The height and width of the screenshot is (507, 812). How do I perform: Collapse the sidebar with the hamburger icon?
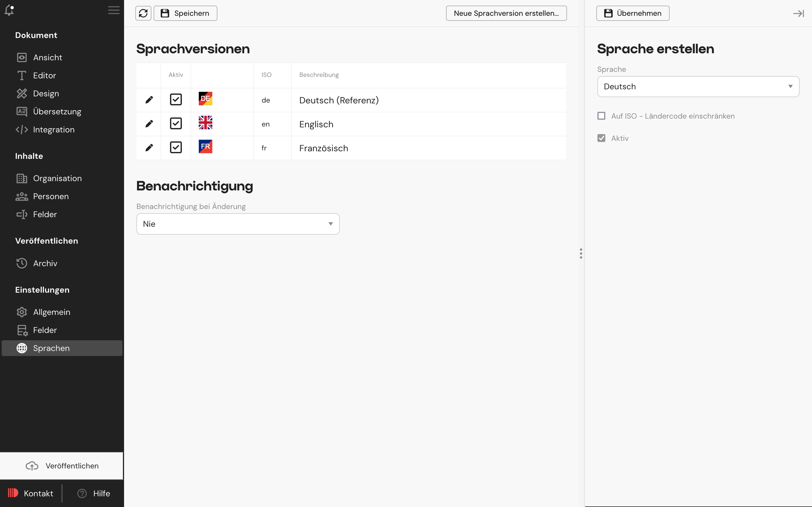point(114,10)
